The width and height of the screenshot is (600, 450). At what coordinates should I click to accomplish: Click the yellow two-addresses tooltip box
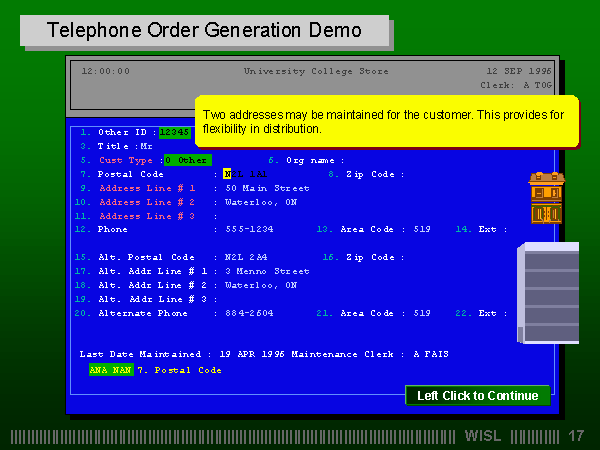coord(387,122)
